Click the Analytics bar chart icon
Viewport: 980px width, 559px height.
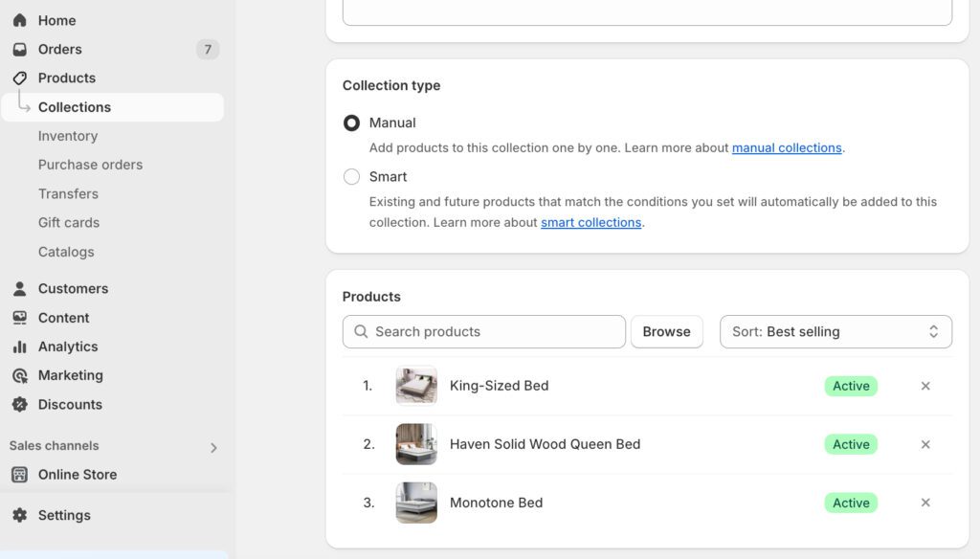coord(19,347)
